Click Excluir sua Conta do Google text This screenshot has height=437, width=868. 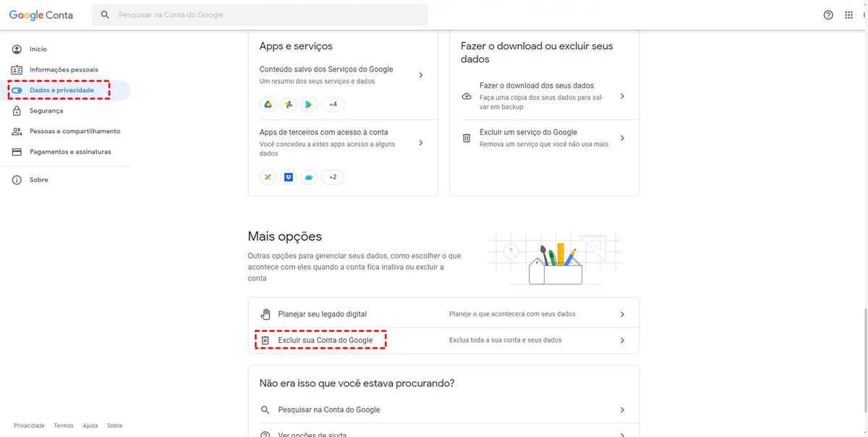coord(325,340)
